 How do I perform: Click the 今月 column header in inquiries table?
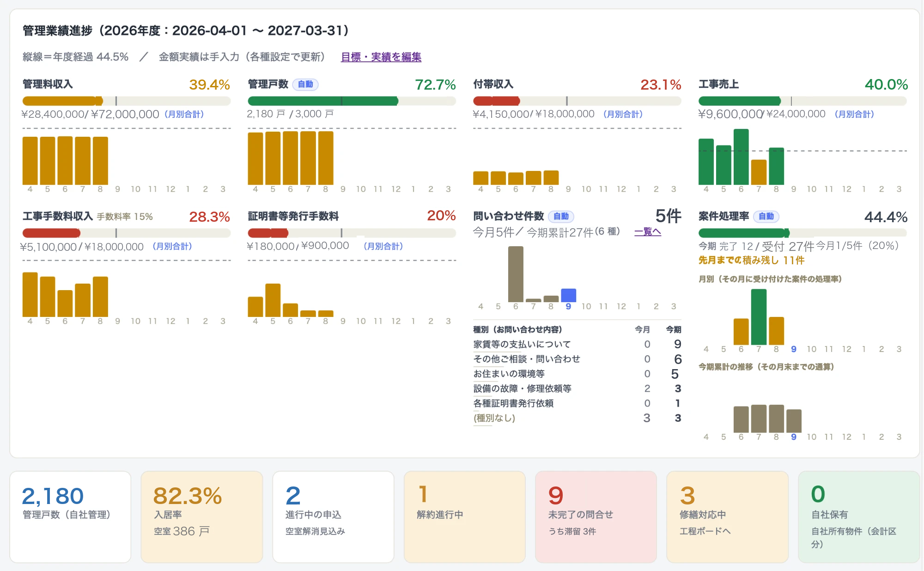coord(642,329)
